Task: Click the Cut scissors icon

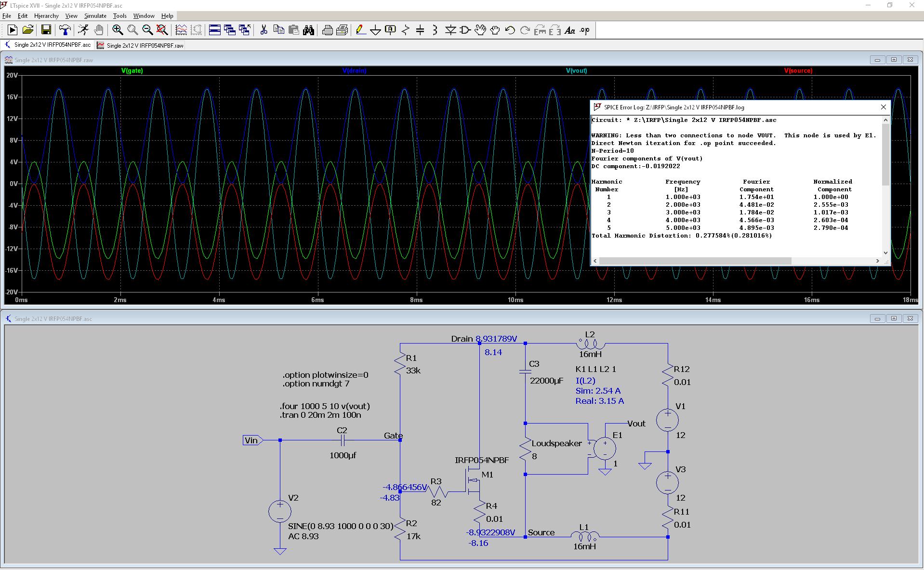Action: pos(264,30)
